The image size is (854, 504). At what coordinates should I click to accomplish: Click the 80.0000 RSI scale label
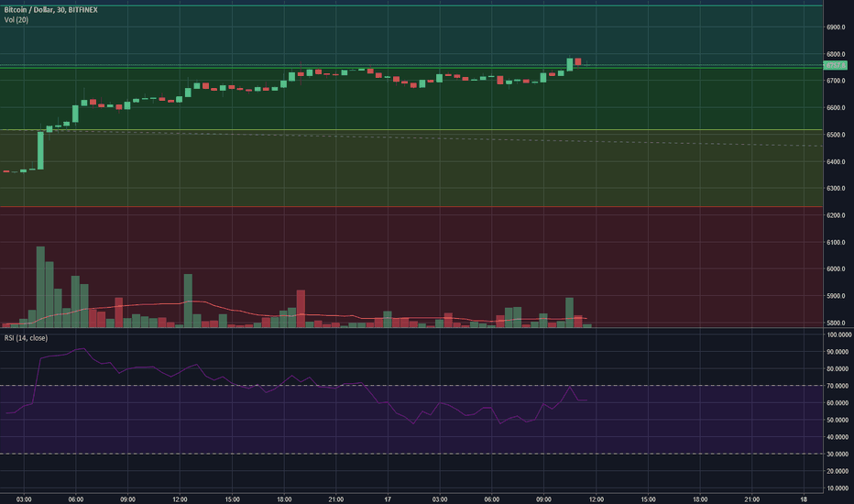click(838, 369)
